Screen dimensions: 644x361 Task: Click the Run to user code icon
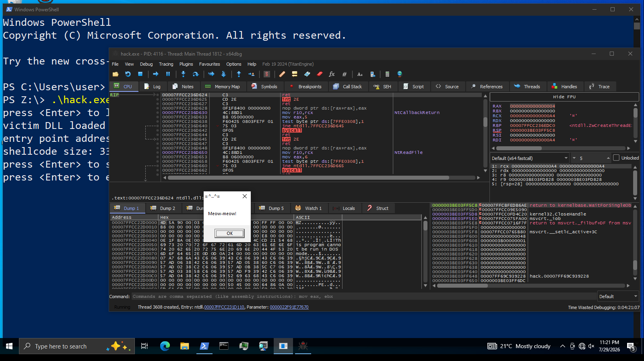tap(252, 74)
